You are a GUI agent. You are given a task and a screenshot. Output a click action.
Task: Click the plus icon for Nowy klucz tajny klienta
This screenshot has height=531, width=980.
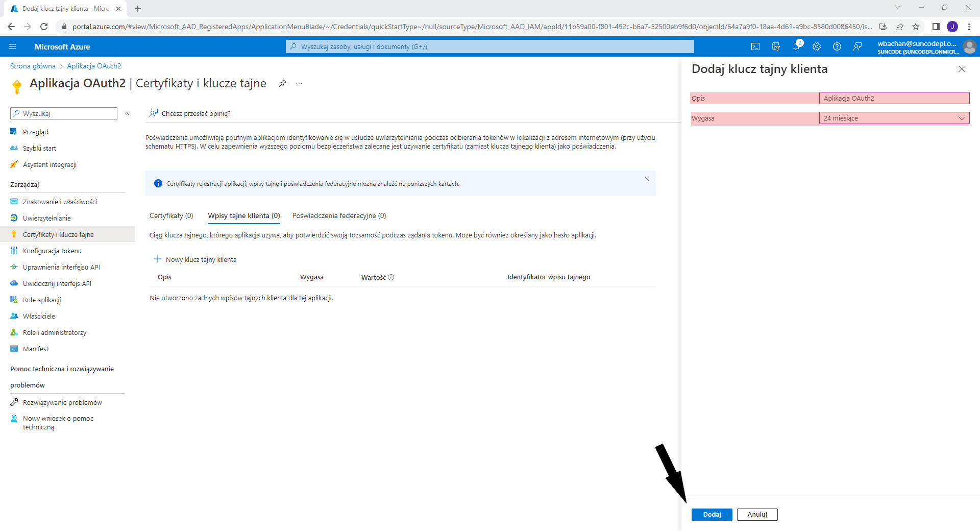tap(158, 259)
